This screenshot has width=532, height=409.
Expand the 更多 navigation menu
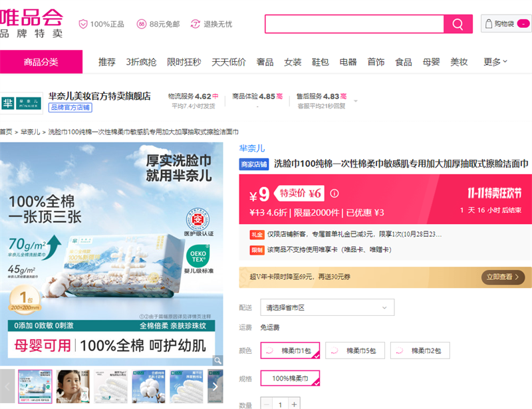(495, 62)
